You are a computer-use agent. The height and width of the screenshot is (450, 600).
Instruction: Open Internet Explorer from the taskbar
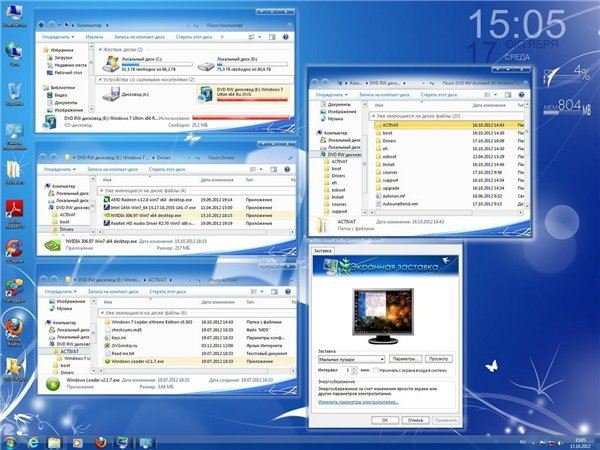click(34, 443)
